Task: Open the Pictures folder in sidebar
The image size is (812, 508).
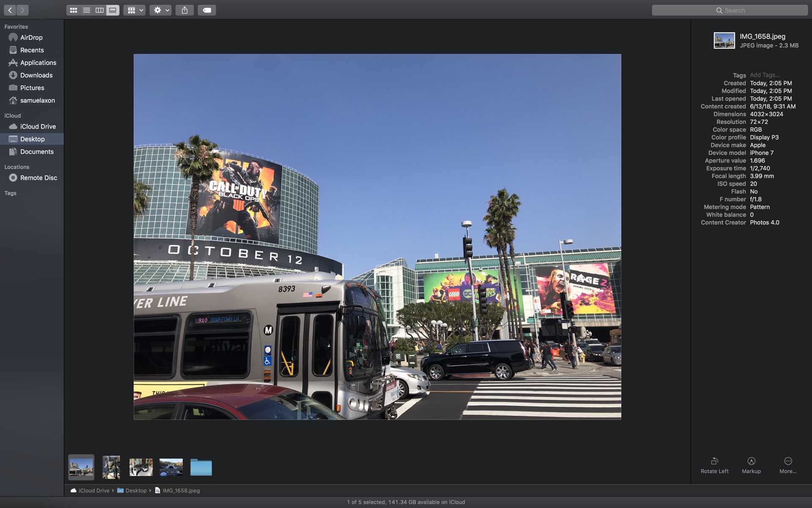Action: point(33,88)
